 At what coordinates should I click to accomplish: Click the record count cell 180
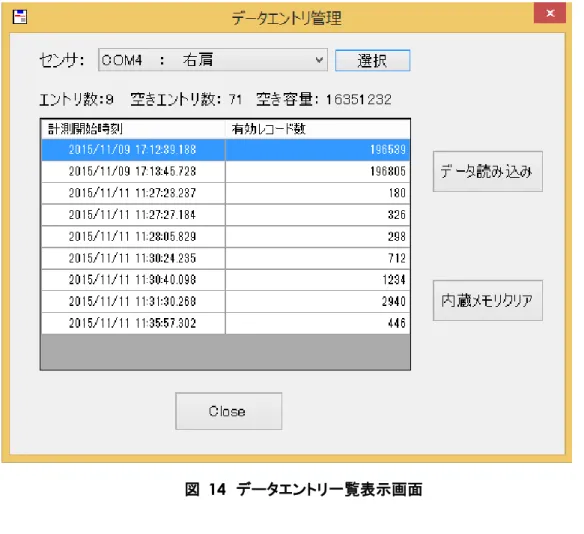click(318, 193)
